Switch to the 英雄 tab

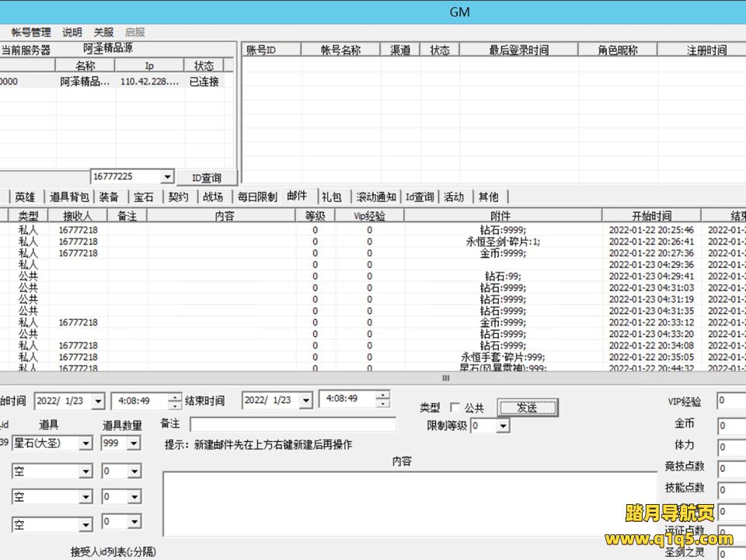pyautogui.click(x=24, y=197)
